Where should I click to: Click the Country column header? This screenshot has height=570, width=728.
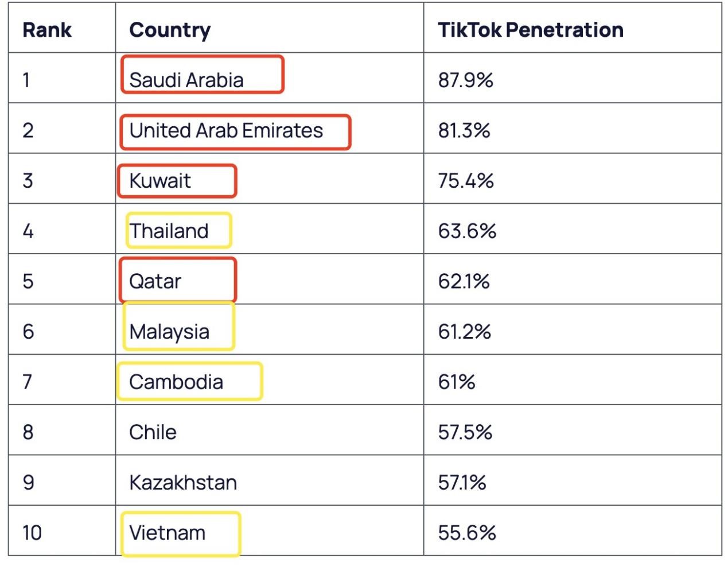coord(170,30)
